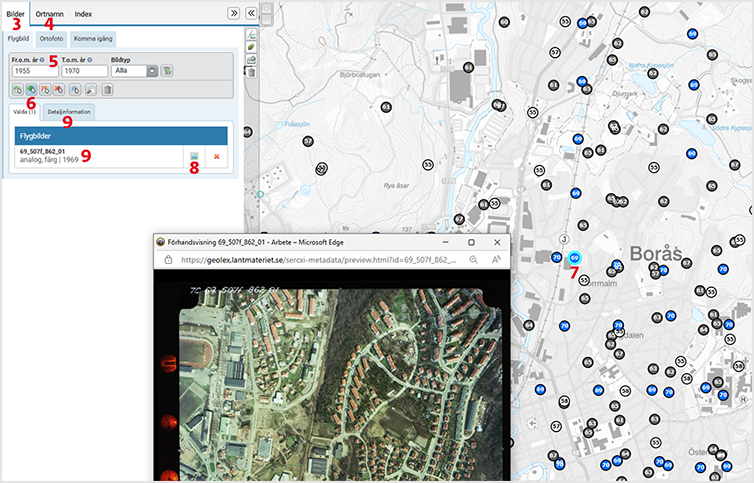
Task: Click the info icon next to T.o.m. år
Action: pos(89,60)
